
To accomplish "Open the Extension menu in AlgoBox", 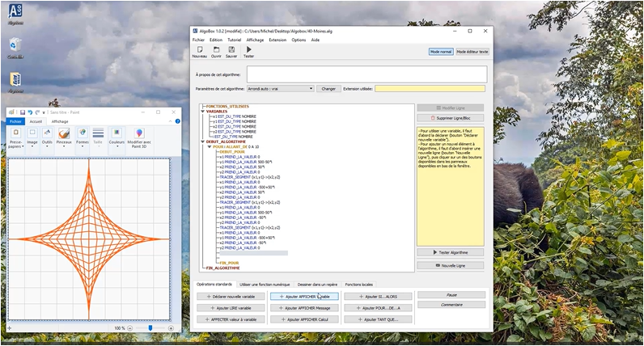I will (278, 40).
